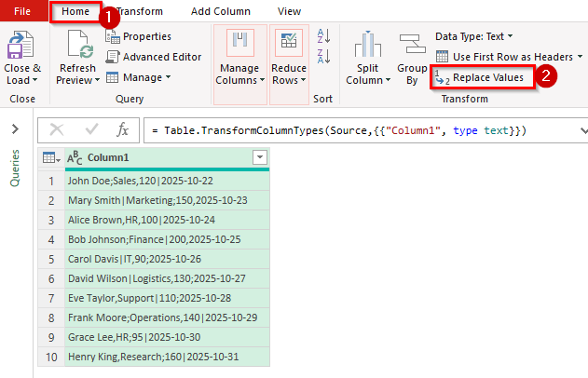Confirm formula with checkmark icon
The height and width of the screenshot is (378, 588).
pyautogui.click(x=91, y=129)
